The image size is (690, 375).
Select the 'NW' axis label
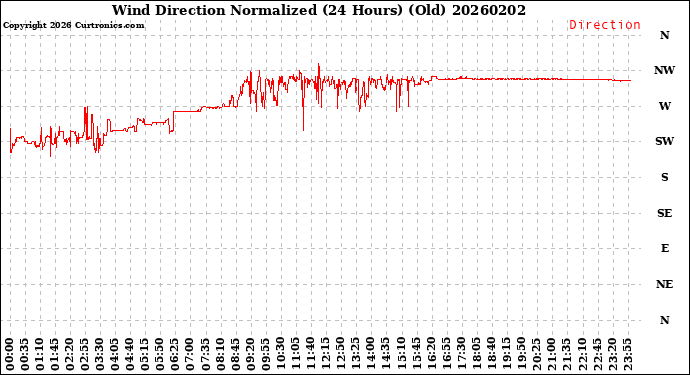664,70
